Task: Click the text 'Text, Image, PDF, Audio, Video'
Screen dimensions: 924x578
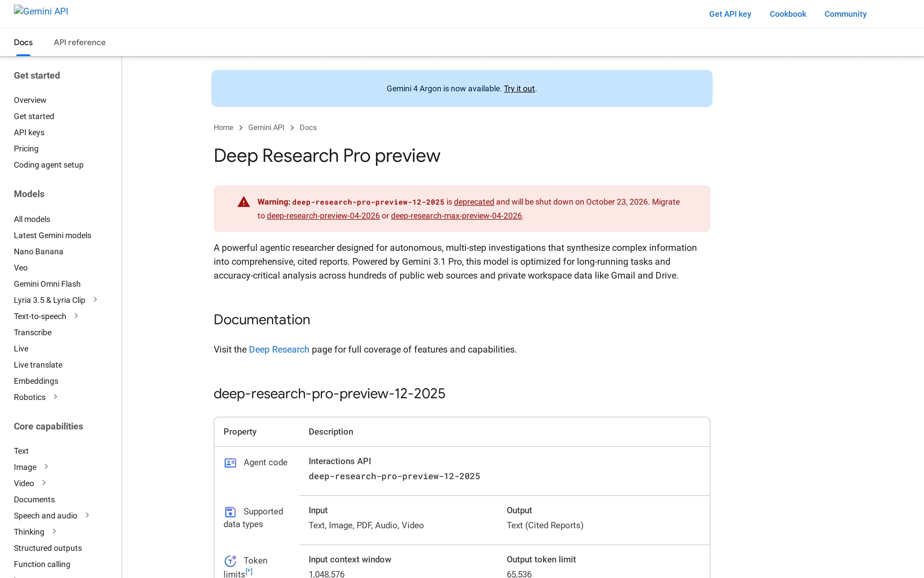Action: (366, 526)
